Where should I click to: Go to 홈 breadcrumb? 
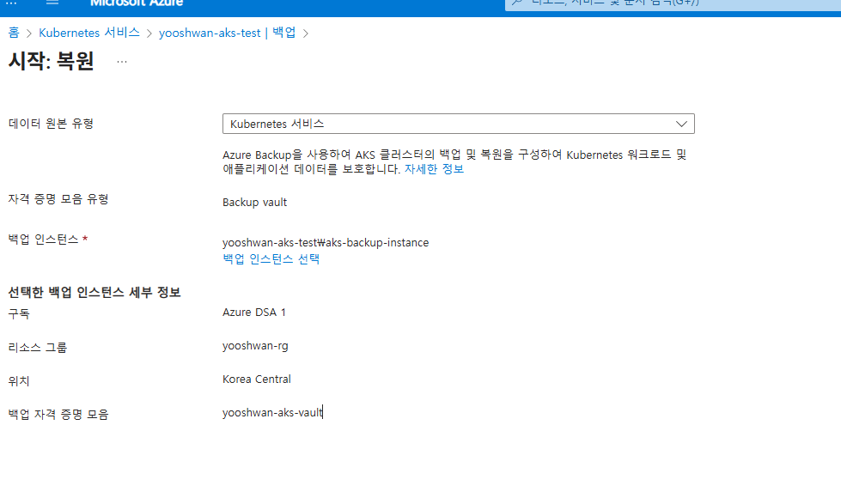pos(14,33)
